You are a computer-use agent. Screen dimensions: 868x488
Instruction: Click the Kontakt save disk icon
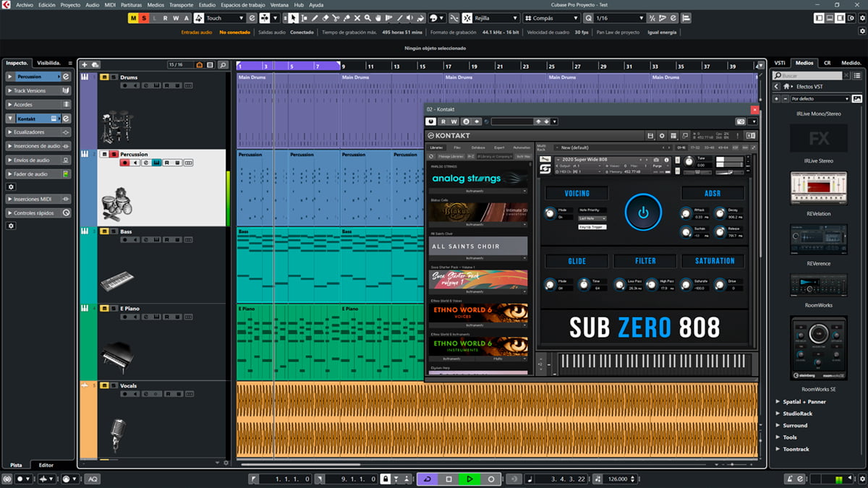point(650,136)
